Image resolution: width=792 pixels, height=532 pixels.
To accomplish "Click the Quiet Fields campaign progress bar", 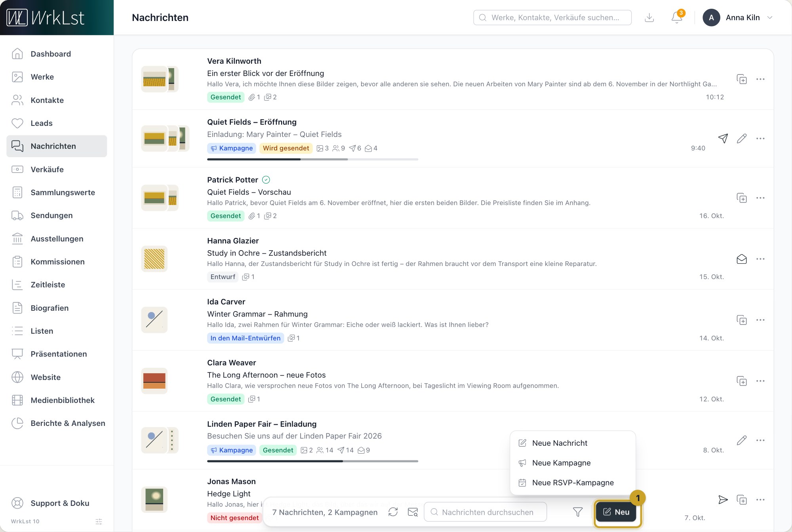I will coord(312,159).
